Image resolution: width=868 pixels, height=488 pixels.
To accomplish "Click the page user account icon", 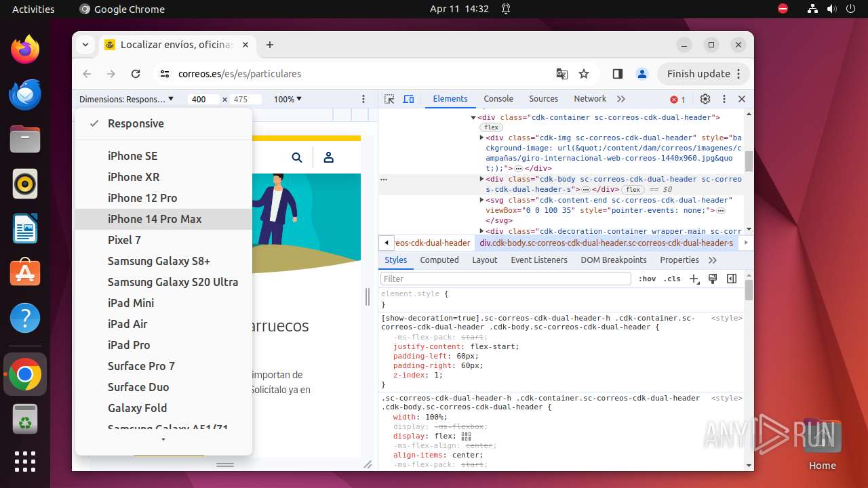I will click(329, 157).
